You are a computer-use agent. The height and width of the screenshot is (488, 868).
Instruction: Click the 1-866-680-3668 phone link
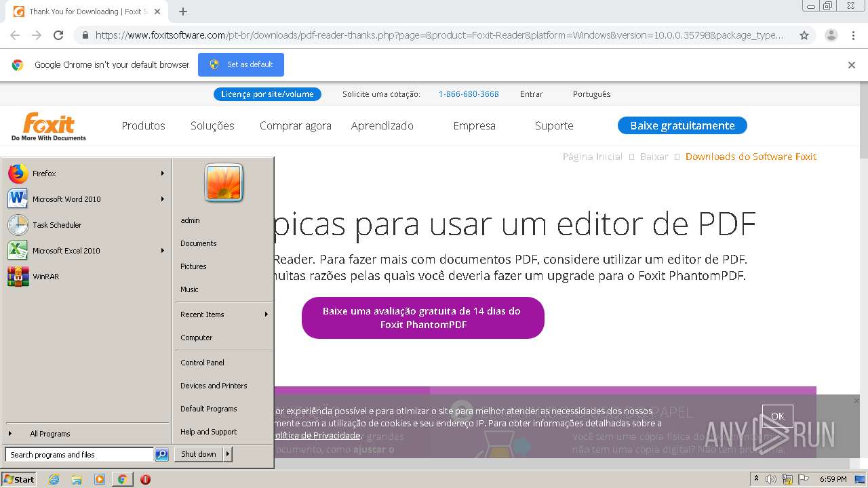469,94
